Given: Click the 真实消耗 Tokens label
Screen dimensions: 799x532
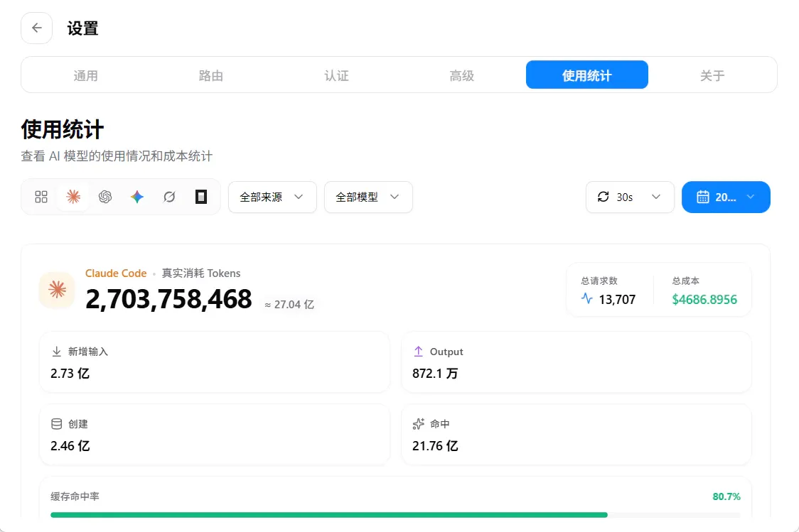Looking at the screenshot, I should [201, 273].
